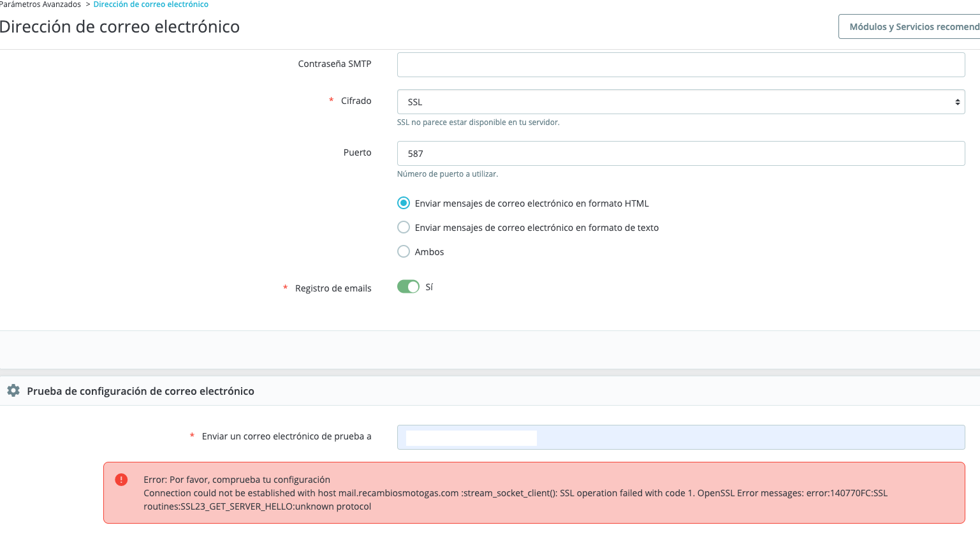Open the Dirección de correo electrónico breadcrumb link
This screenshot has width=980, height=546.
[151, 4]
